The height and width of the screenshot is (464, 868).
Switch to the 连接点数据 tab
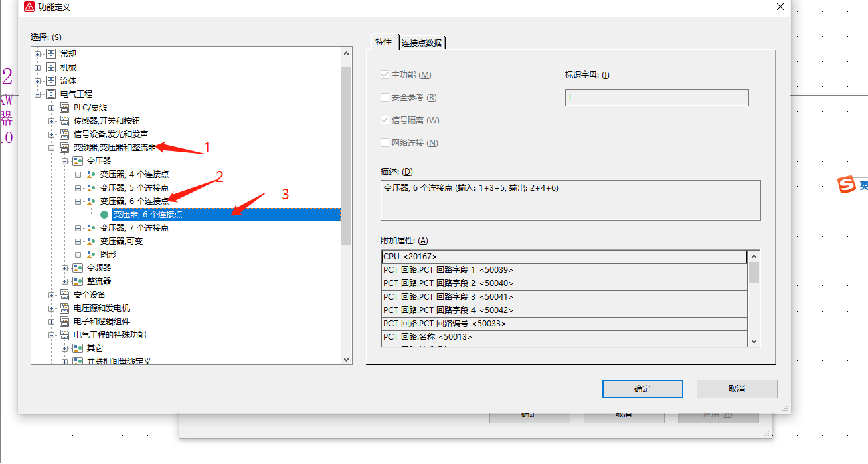[421, 43]
